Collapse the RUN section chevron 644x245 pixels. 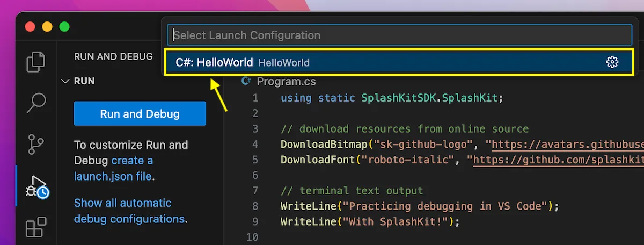[65, 81]
